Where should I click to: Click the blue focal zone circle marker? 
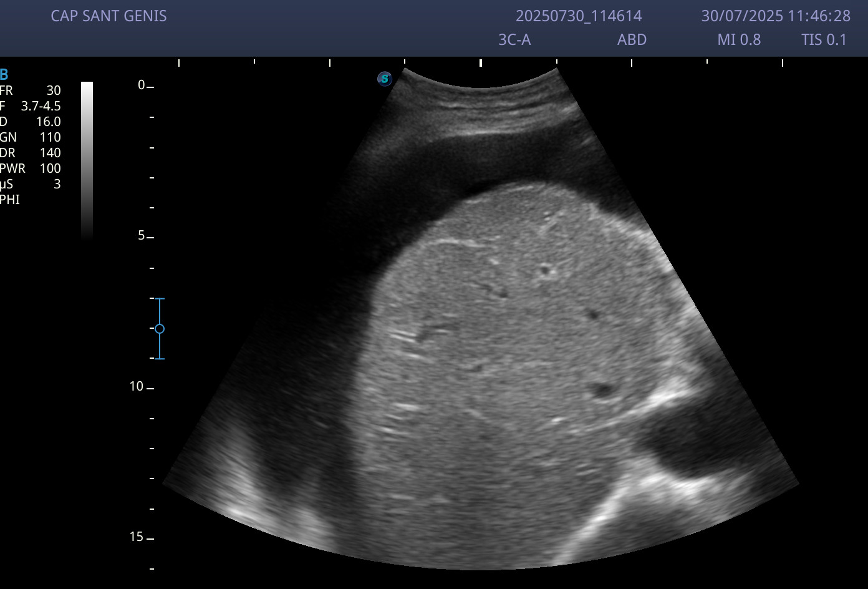click(160, 329)
